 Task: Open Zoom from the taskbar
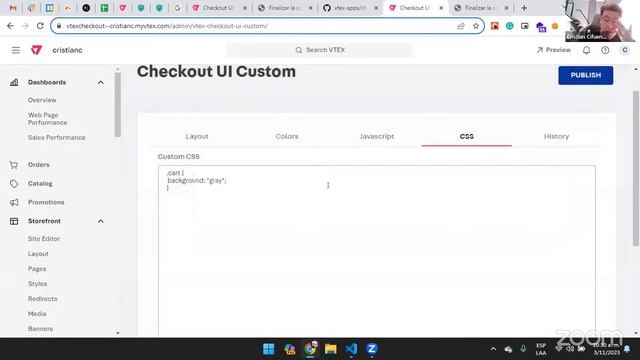pyautogui.click(x=372, y=349)
